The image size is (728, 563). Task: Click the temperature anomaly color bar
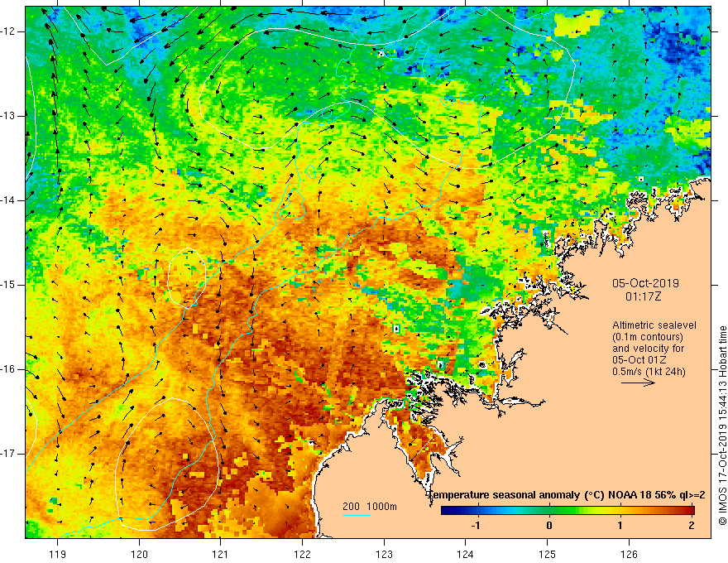point(568,511)
